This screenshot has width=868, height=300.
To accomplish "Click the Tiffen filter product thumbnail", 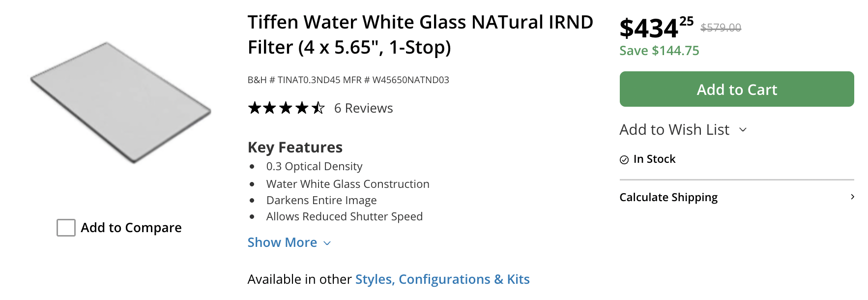I will click(120, 102).
